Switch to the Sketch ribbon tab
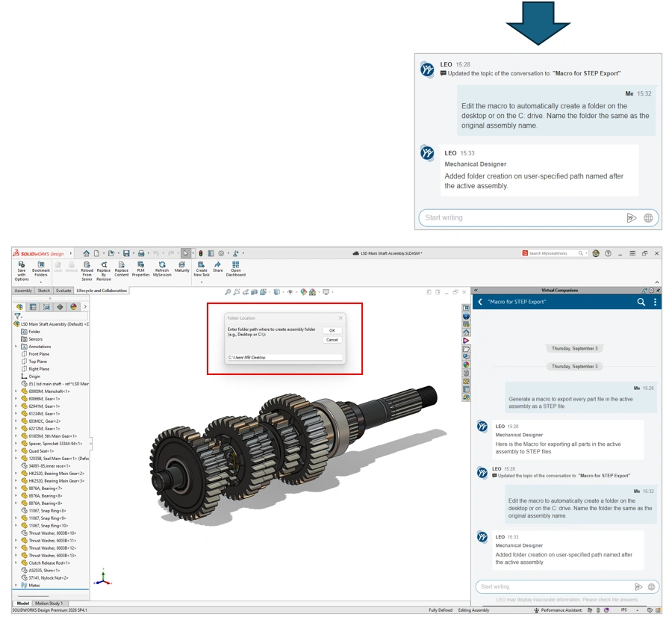The image size is (672, 620). click(x=44, y=291)
